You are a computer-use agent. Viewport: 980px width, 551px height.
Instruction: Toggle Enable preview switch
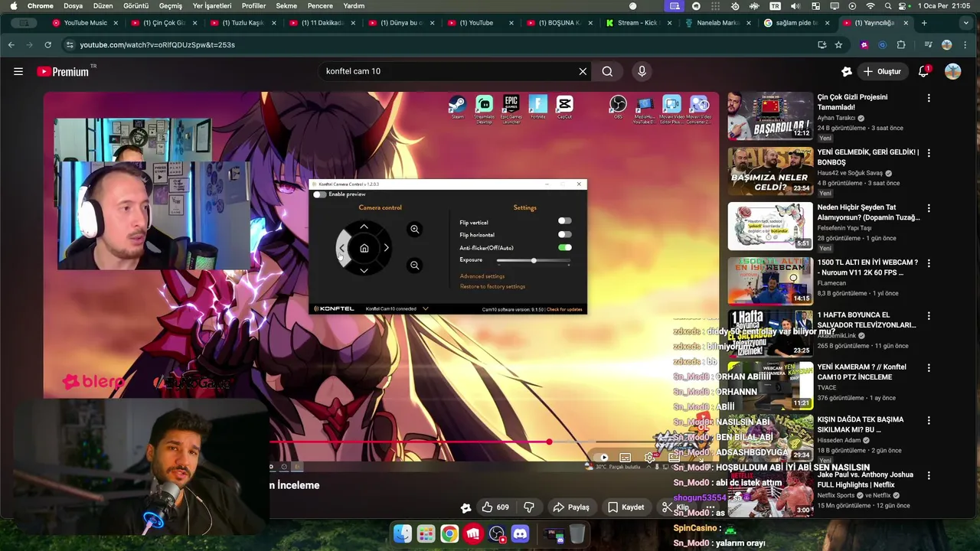(x=320, y=194)
